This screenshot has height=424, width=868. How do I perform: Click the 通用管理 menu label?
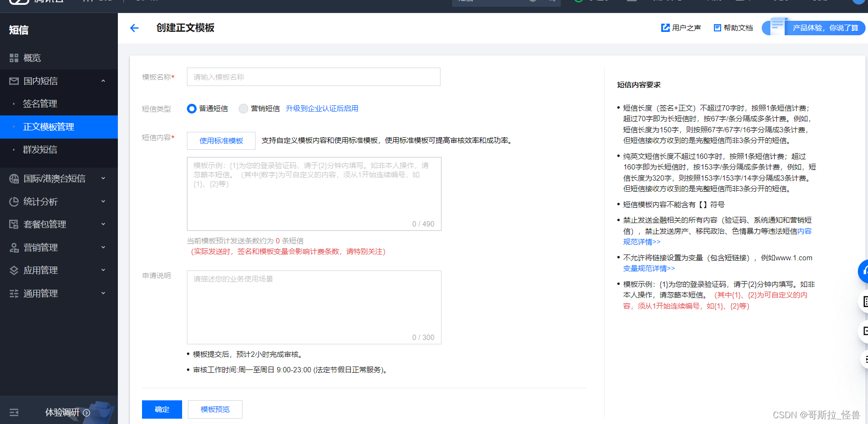pos(41,294)
